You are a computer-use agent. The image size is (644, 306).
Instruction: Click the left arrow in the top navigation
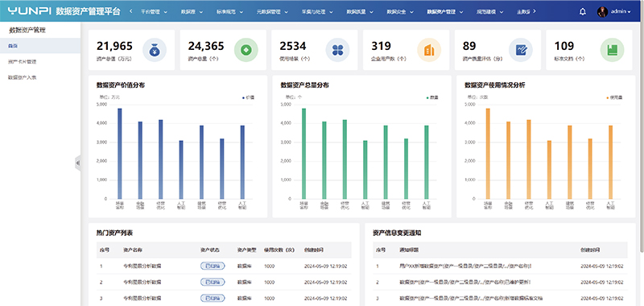(x=130, y=11)
